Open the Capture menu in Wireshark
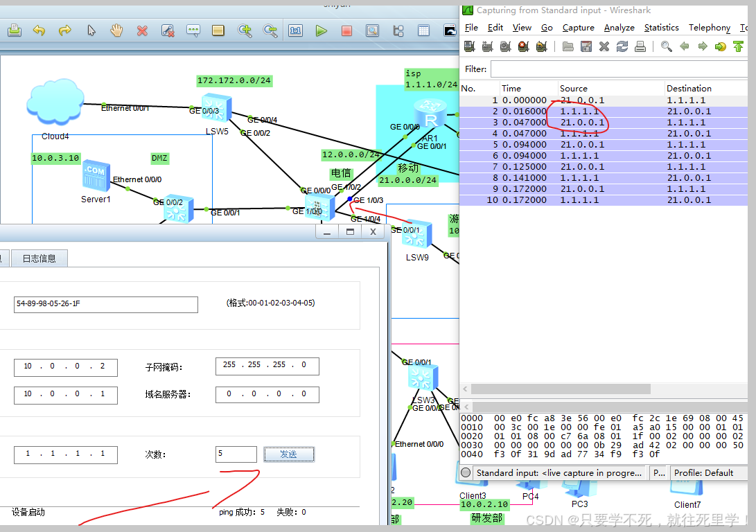Screen dimensions: 756x532 pyautogui.click(x=578, y=28)
